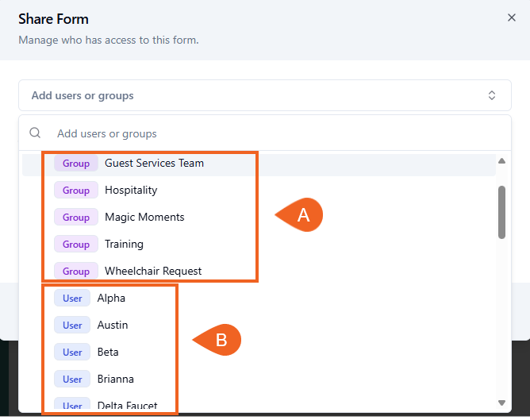
Task: Type in the Add users or groups search field
Action: coord(270,133)
